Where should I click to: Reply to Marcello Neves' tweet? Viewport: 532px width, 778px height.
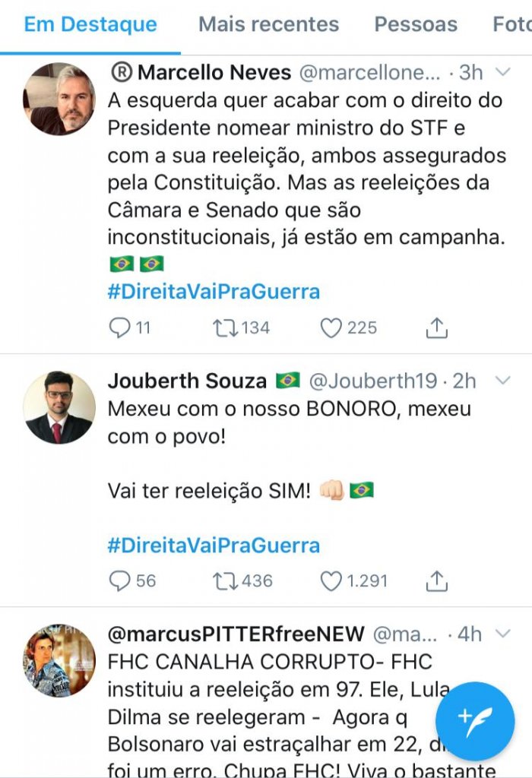click(x=120, y=327)
